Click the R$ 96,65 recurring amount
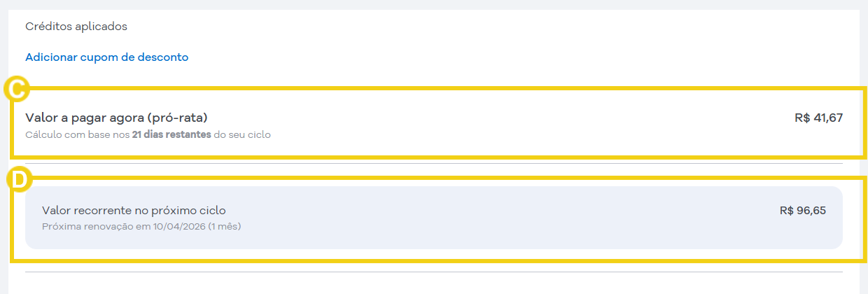 pyautogui.click(x=802, y=210)
